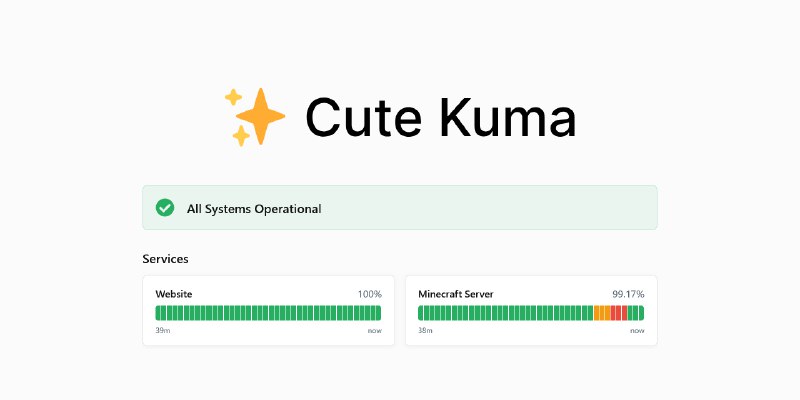The width and height of the screenshot is (800, 400).
Task: Click the All Systems Operational text
Action: tap(254, 209)
